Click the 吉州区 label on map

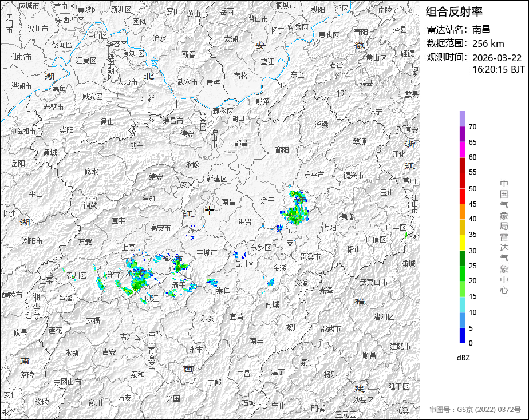point(130,336)
